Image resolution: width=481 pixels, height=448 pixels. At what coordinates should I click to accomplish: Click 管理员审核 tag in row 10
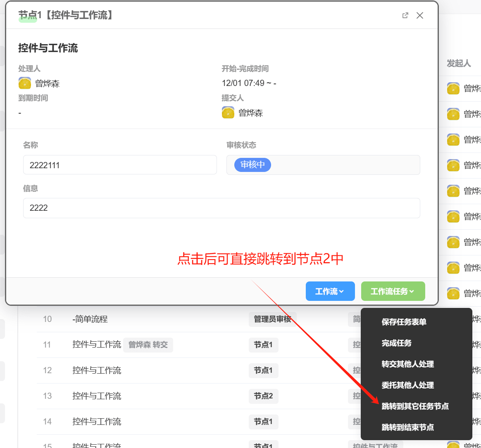pyautogui.click(x=272, y=319)
